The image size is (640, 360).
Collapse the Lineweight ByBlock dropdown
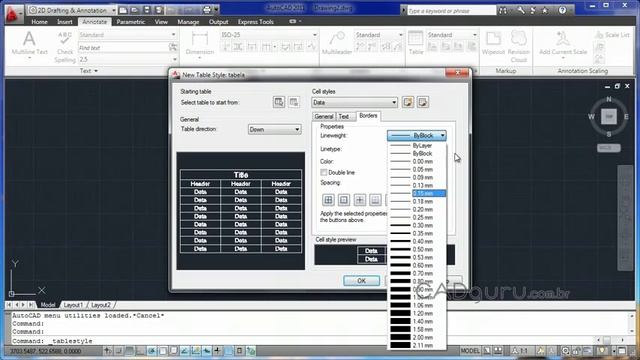pyautogui.click(x=442, y=136)
